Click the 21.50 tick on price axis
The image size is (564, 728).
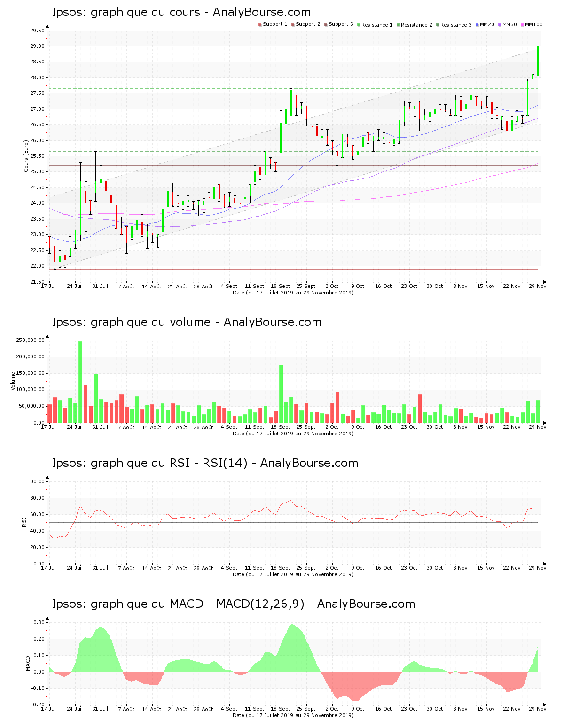(x=37, y=282)
